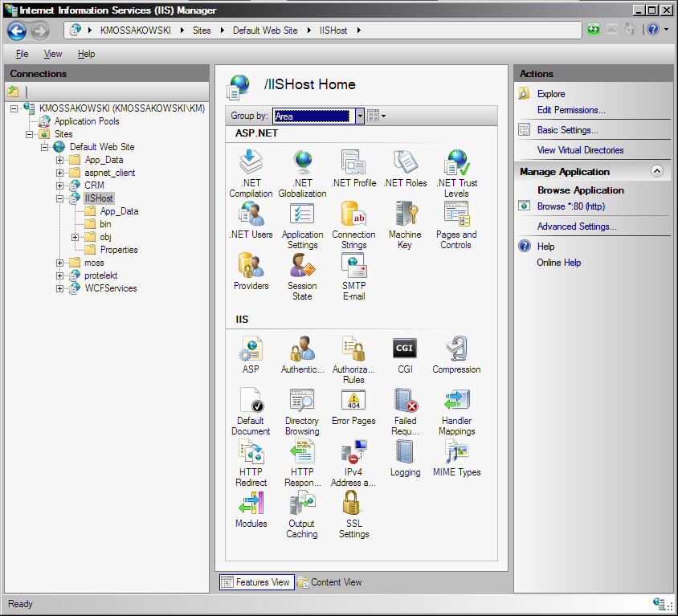Open Modules feature
Viewport: 678px width, 616px height.
251,509
